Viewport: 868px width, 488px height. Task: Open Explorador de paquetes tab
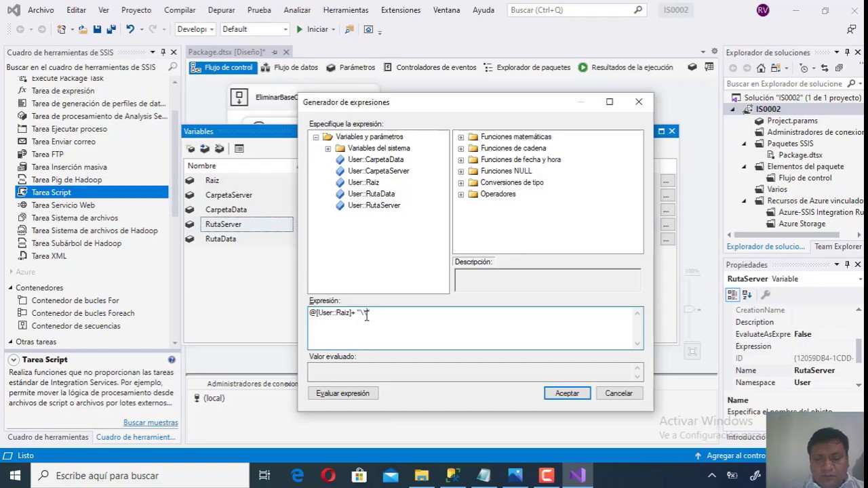point(527,68)
